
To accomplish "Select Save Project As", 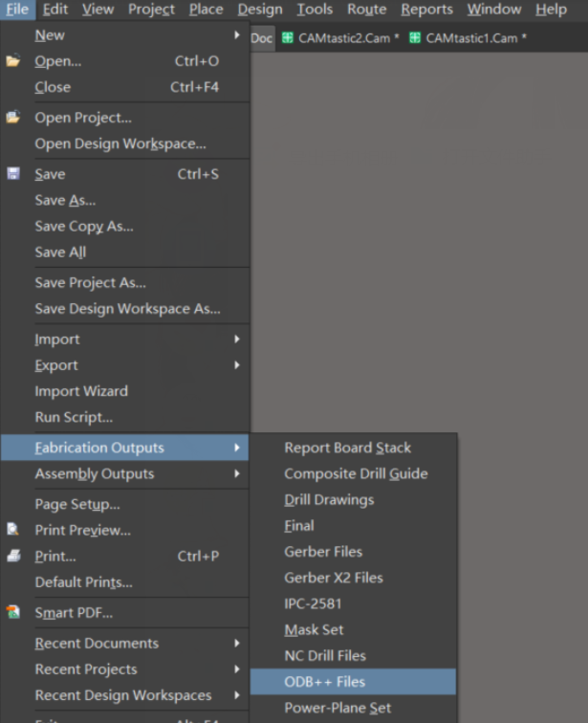I will click(125, 282).
